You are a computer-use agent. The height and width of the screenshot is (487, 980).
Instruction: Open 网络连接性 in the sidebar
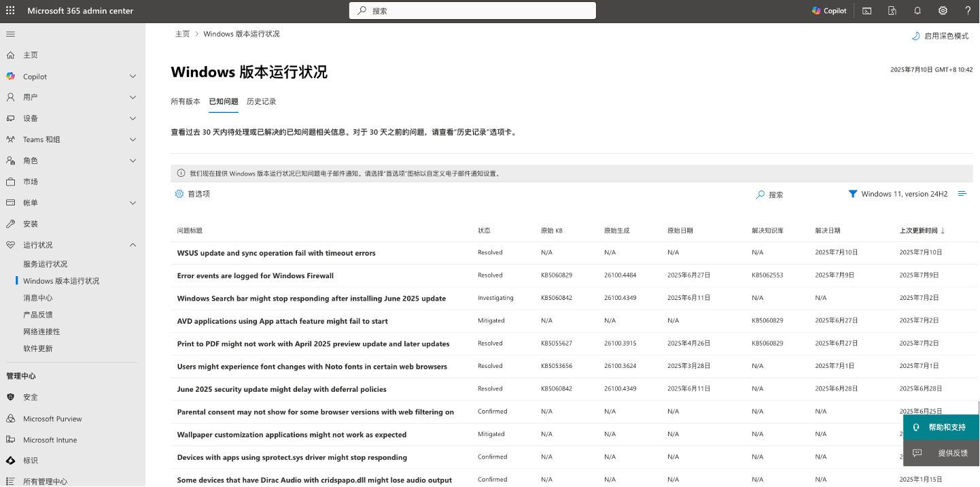tap(41, 332)
